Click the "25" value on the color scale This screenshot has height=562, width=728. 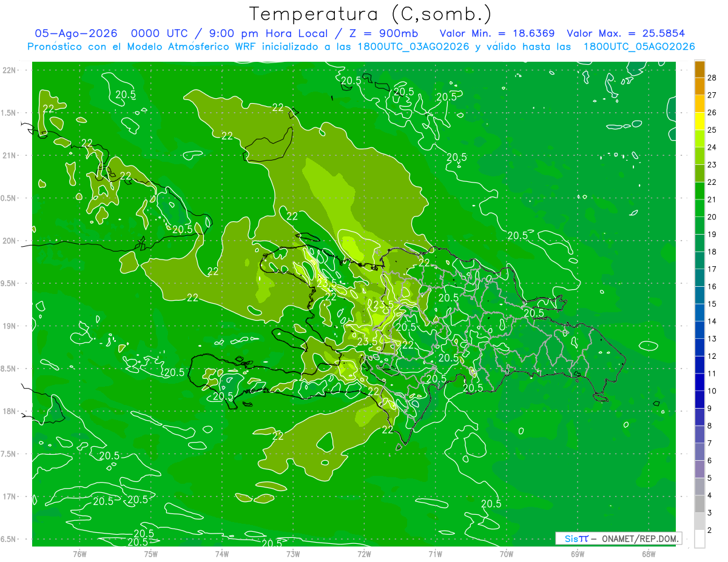pyautogui.click(x=712, y=130)
